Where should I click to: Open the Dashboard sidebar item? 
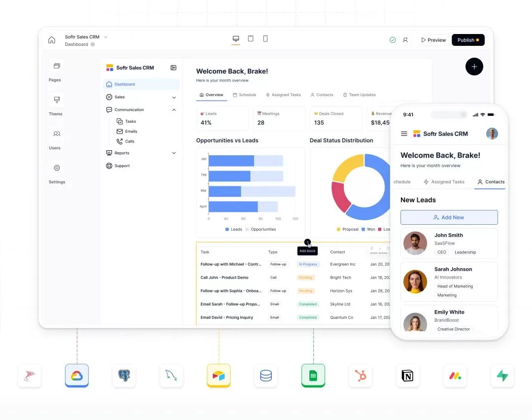point(141,84)
